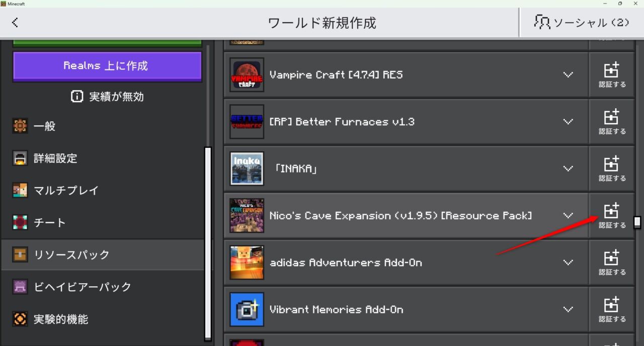Screen dimensions: 644x346
Task: Activate Better Furnaces with 認証する button
Action: [x=612, y=122]
